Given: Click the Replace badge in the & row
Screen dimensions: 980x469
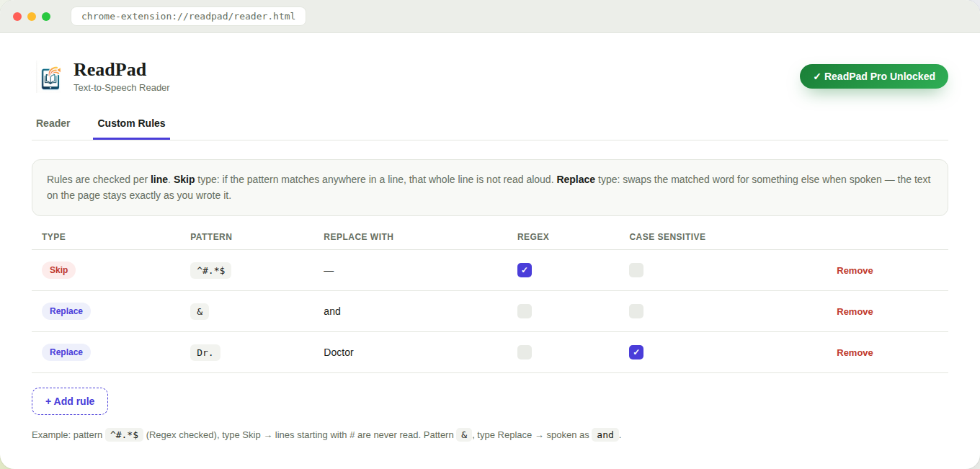Looking at the screenshot, I should click(66, 311).
